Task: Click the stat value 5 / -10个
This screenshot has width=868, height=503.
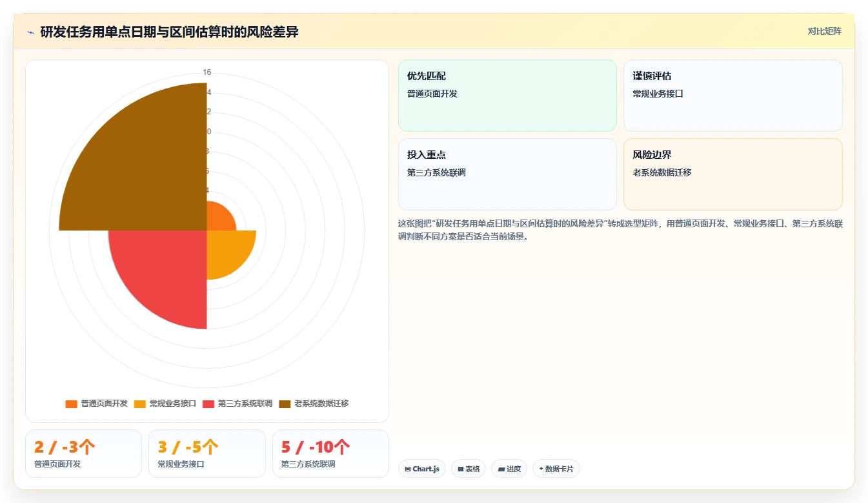Action: click(x=316, y=447)
